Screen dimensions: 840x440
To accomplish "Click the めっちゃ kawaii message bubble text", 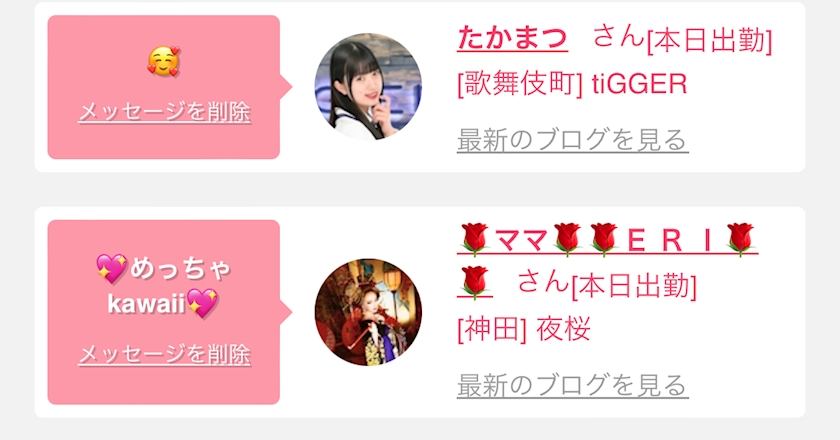I will [164, 286].
